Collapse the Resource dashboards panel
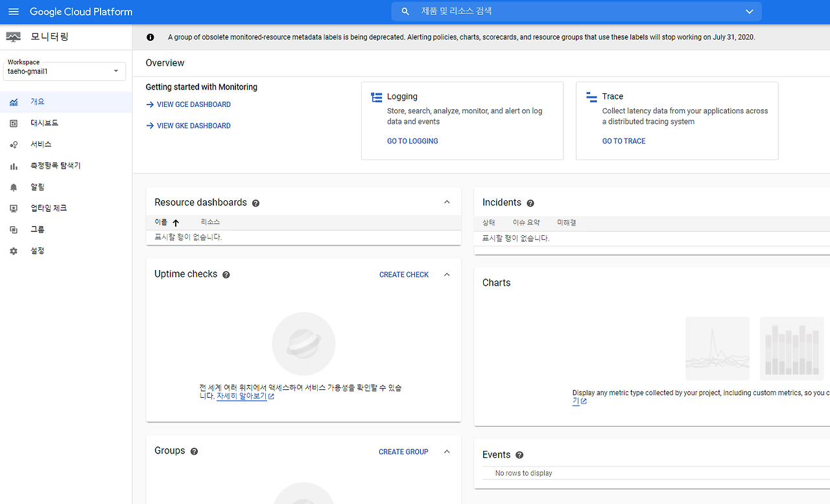830x504 pixels. 447,202
